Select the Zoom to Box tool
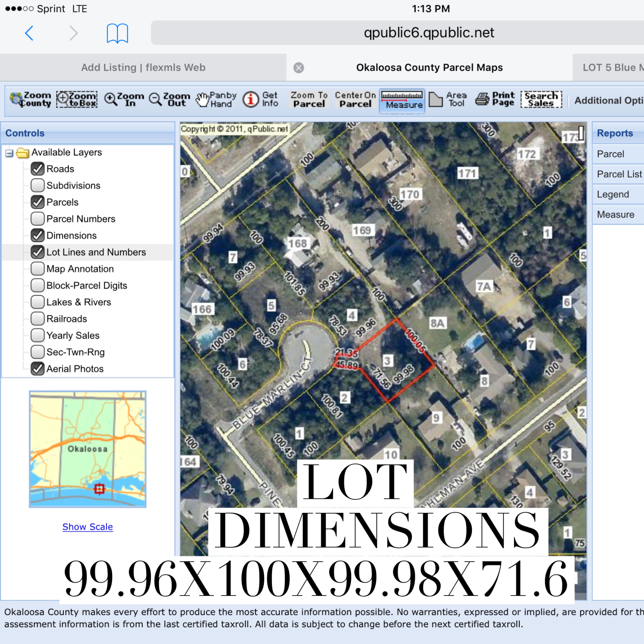Viewport: 644px width, 644px height. point(77,99)
